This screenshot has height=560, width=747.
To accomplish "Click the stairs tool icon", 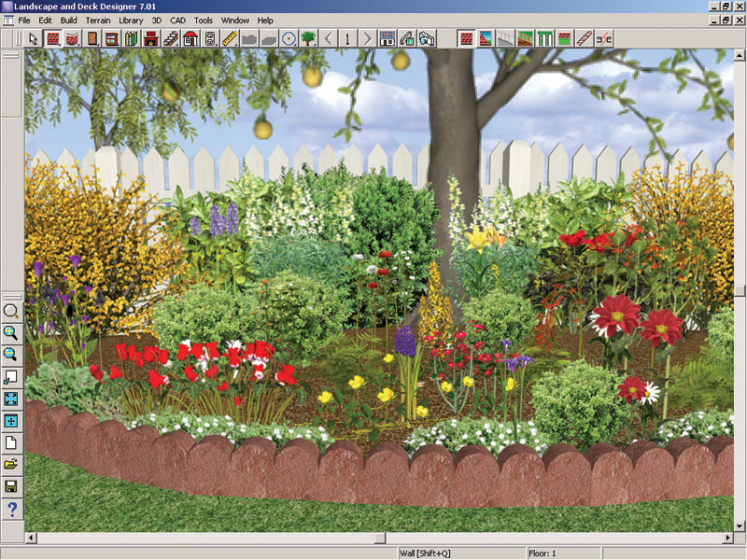I will pyautogui.click(x=171, y=38).
